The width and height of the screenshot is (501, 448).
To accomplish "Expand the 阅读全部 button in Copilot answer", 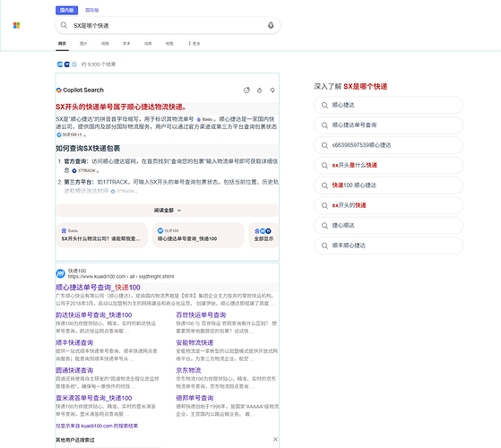I will click(168, 210).
